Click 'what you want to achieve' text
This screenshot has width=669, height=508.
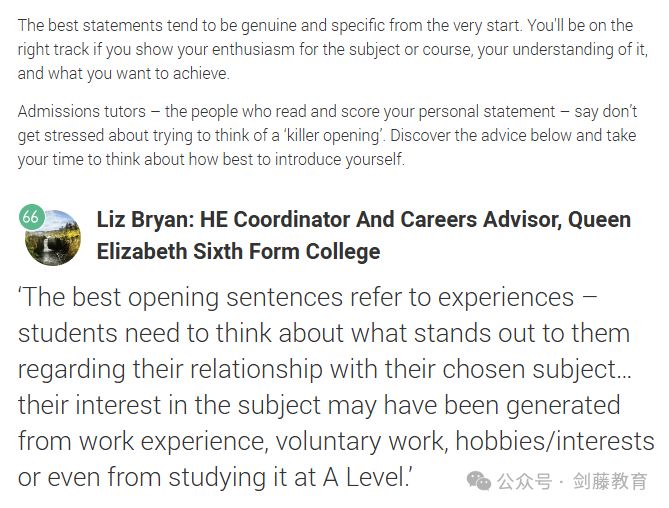(x=137, y=74)
